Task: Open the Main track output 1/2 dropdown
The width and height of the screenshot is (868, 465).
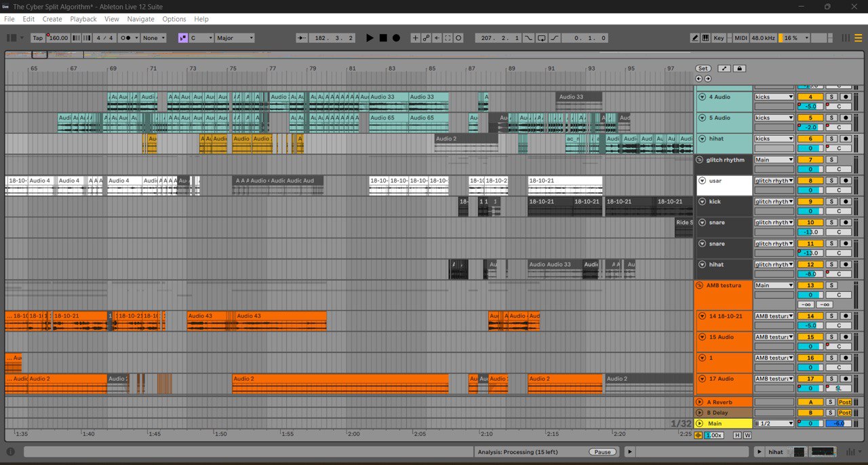Action: 774,424
